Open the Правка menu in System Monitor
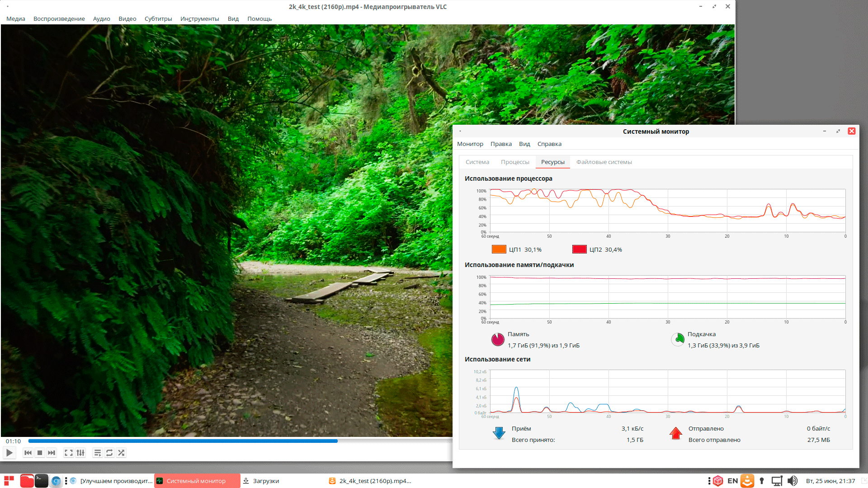This screenshot has width=868, height=488. (501, 144)
